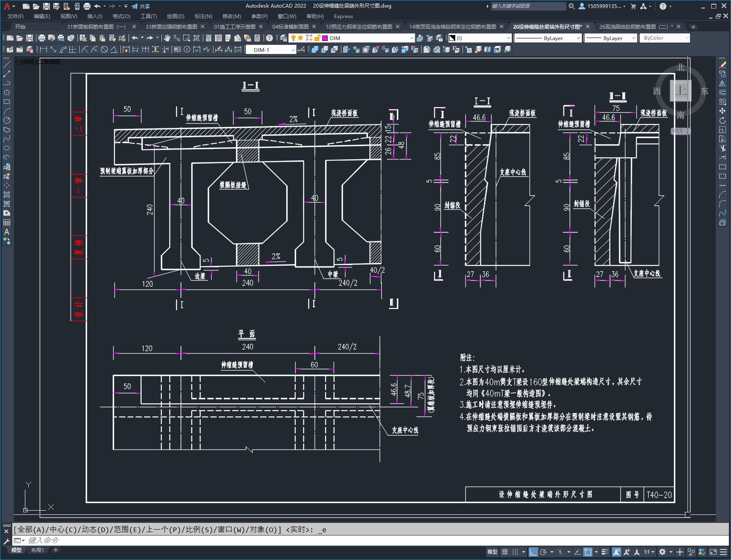Open the 标注(N) menu
The width and height of the screenshot is (731, 560).
(x=203, y=16)
